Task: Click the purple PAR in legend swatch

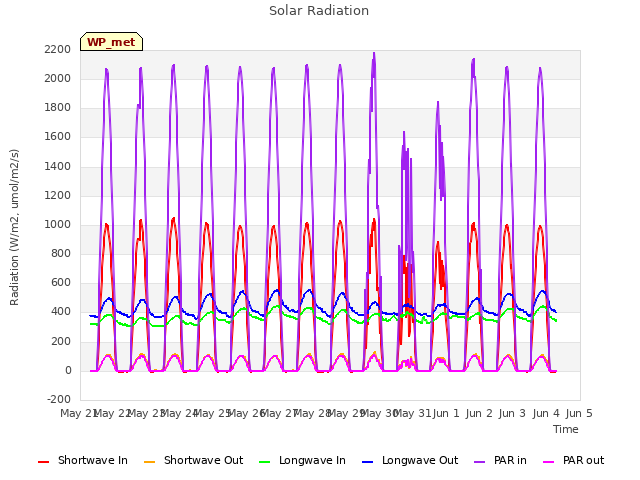Action: coord(480,462)
